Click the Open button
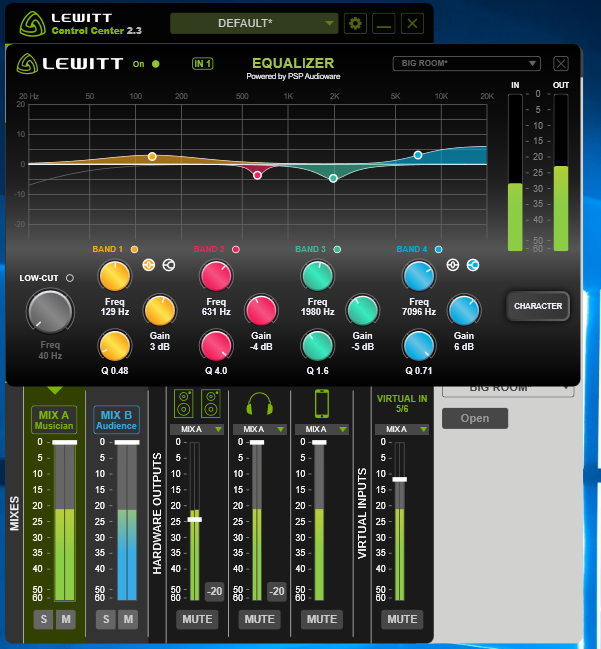The width and height of the screenshot is (601, 649). click(475, 418)
